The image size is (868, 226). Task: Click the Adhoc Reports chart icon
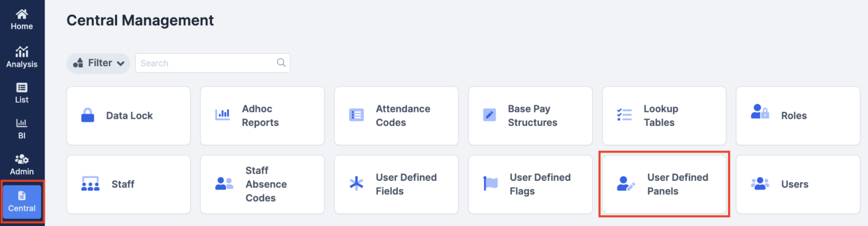(222, 115)
